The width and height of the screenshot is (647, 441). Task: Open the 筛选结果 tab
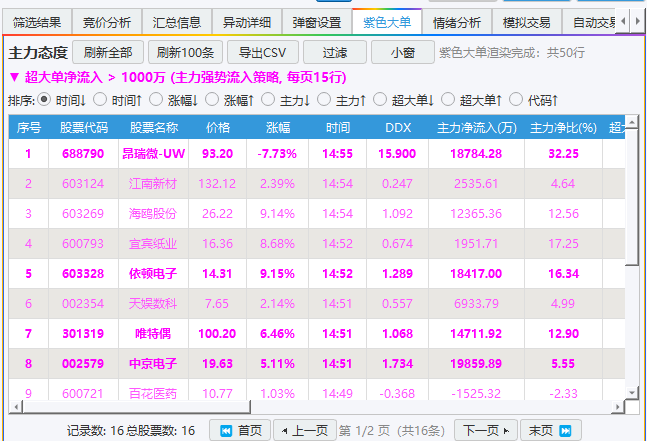(x=37, y=22)
